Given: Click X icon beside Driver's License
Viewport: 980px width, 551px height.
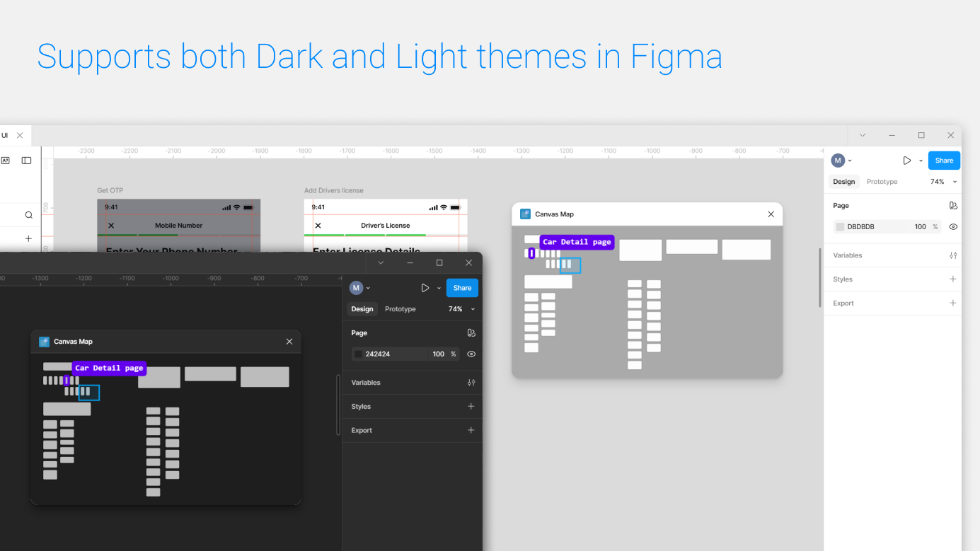Looking at the screenshot, I should (x=318, y=226).
